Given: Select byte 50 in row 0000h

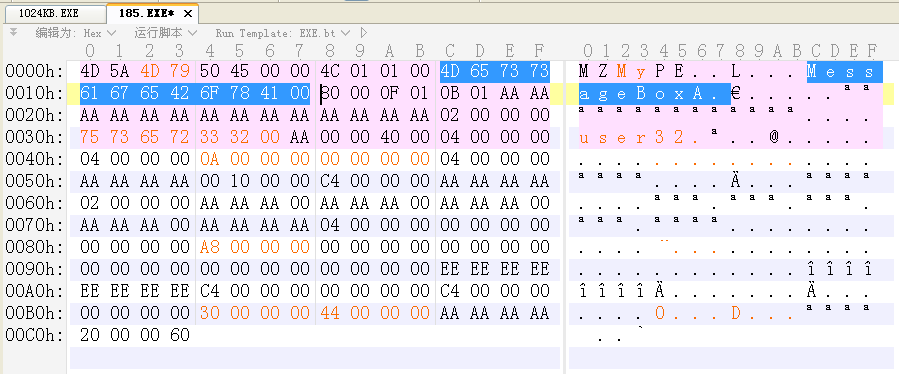Looking at the screenshot, I should click(210, 71).
